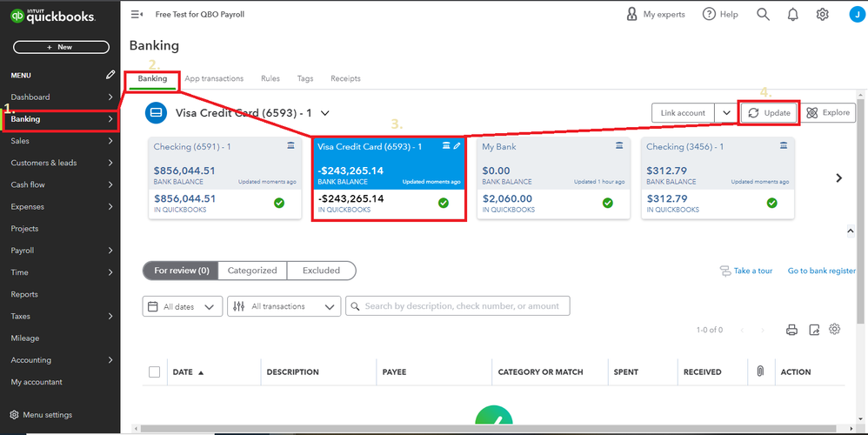Open the account selector chevron
Screen dimensions: 868x435
[325, 113]
